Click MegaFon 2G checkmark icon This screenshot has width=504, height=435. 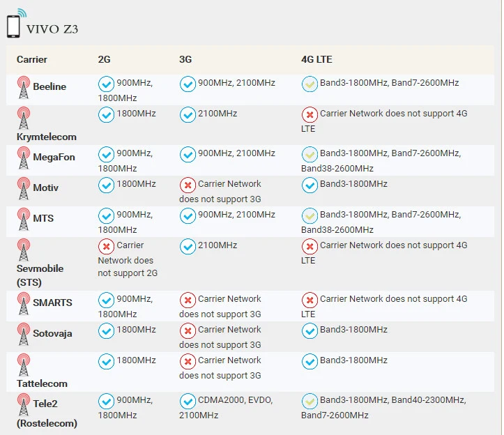[x=106, y=155]
